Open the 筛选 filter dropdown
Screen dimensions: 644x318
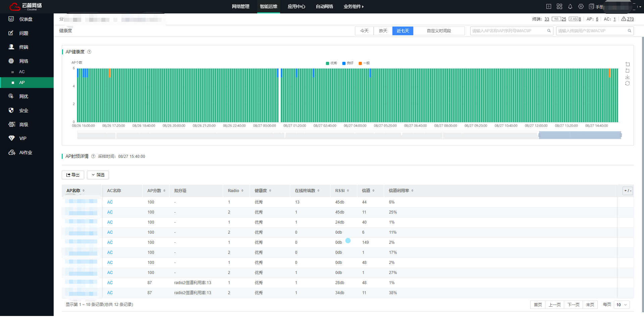point(98,175)
